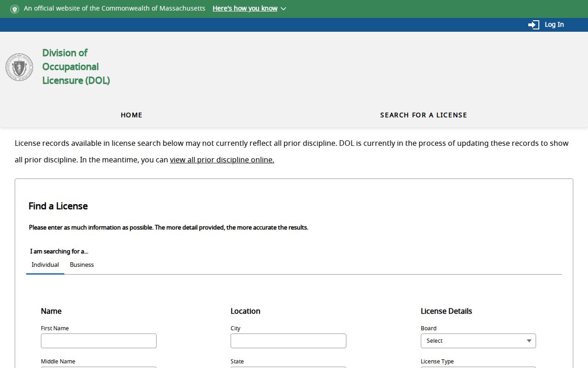The height and width of the screenshot is (368, 588).
Task: Open SEARCH FOR A LICENSE navigation item
Action: tap(424, 115)
